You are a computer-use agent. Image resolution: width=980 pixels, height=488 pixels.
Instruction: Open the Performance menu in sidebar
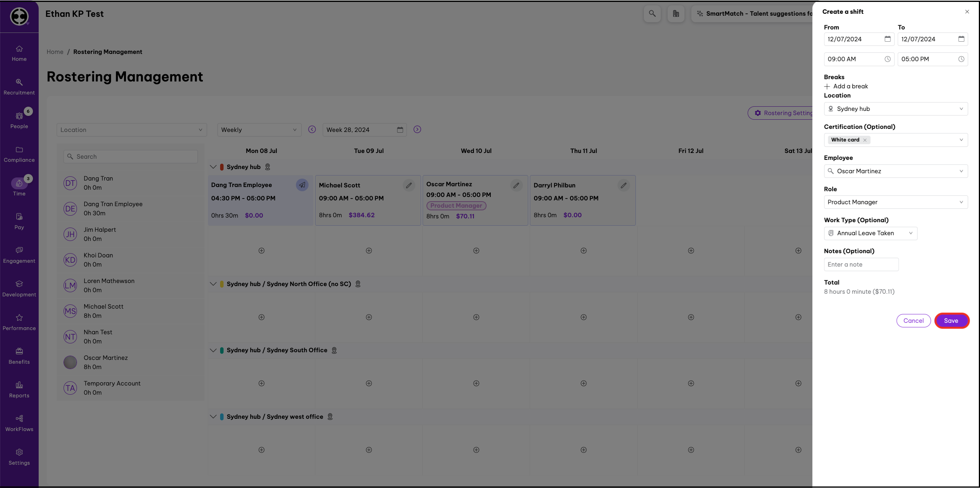pos(19,322)
